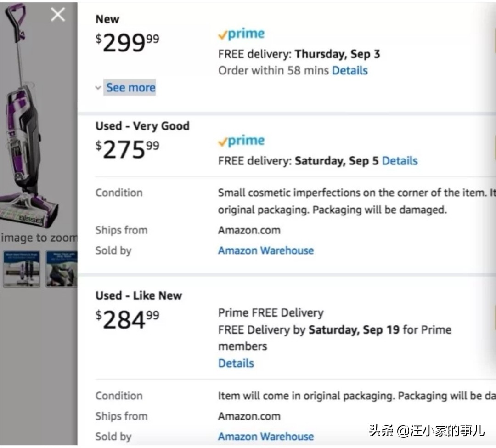Click the Prime FREE Delivery text
Viewport: 496px width, 448px height.
271,313
